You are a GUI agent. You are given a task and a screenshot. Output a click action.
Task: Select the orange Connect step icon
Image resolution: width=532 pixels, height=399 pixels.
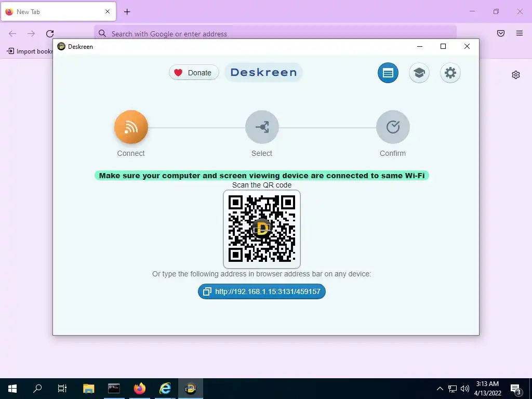click(x=131, y=127)
